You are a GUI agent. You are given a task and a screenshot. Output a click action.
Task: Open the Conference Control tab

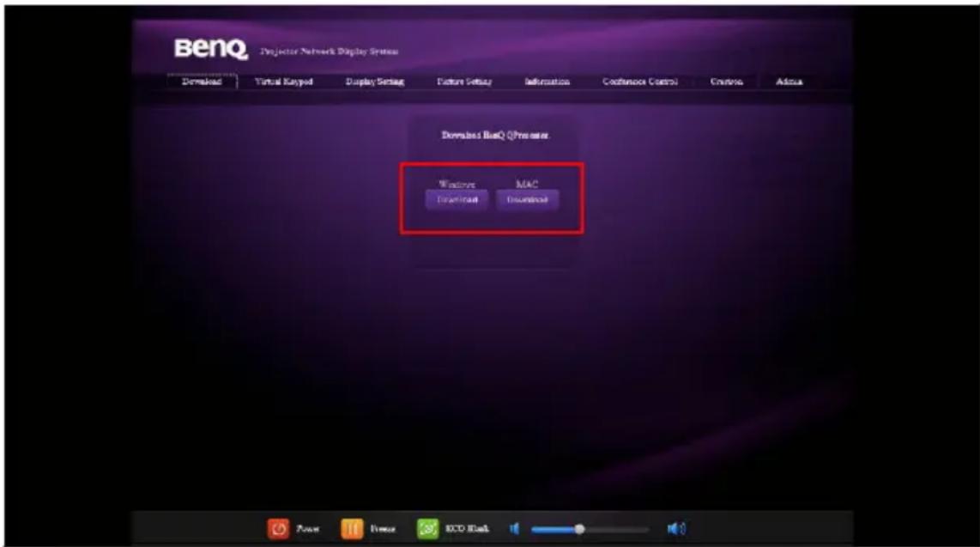[x=640, y=82]
